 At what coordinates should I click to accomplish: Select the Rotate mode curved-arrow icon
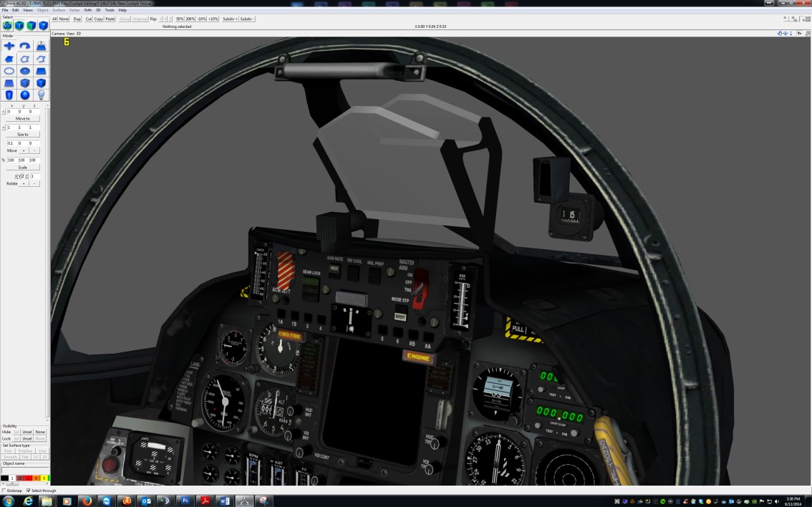pyautogui.click(x=25, y=46)
